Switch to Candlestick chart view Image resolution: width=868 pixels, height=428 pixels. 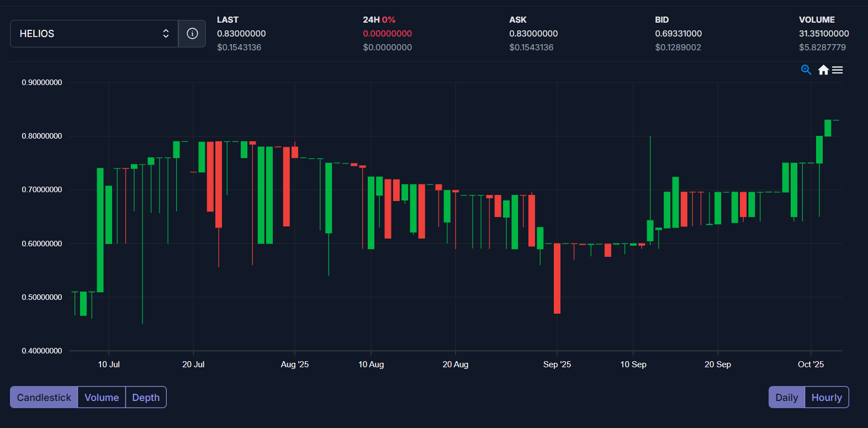pos(44,397)
